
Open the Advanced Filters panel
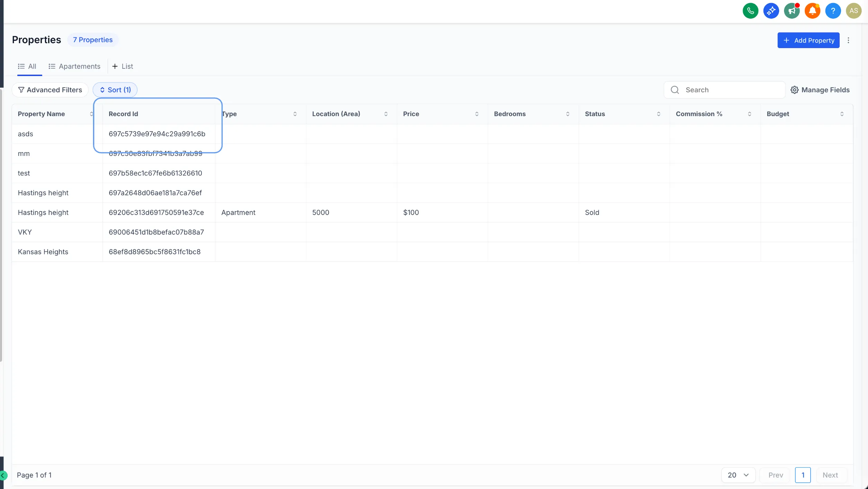coord(50,90)
